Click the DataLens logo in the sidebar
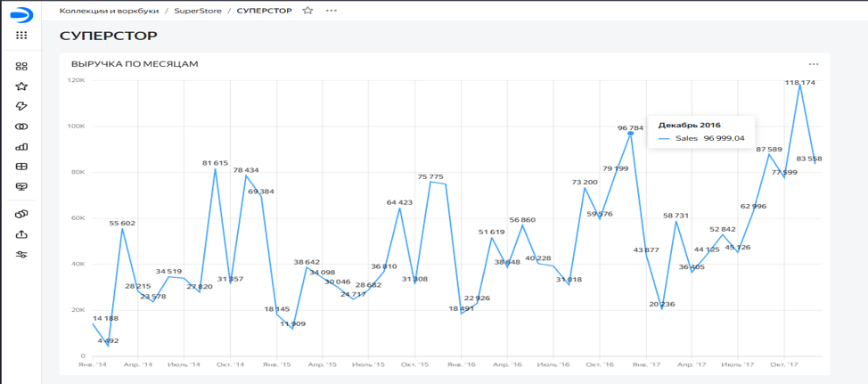868x384 pixels. click(21, 14)
